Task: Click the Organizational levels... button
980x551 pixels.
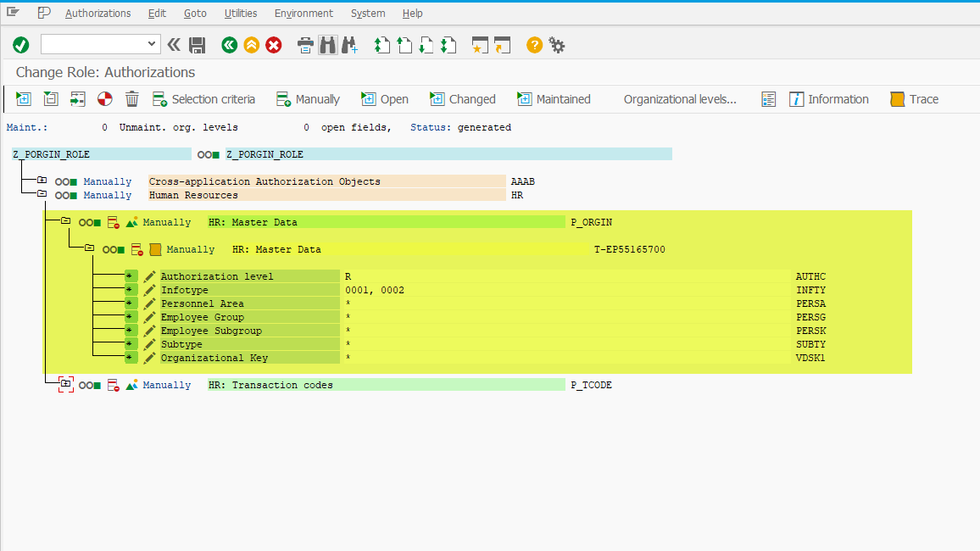Action: pyautogui.click(x=680, y=99)
